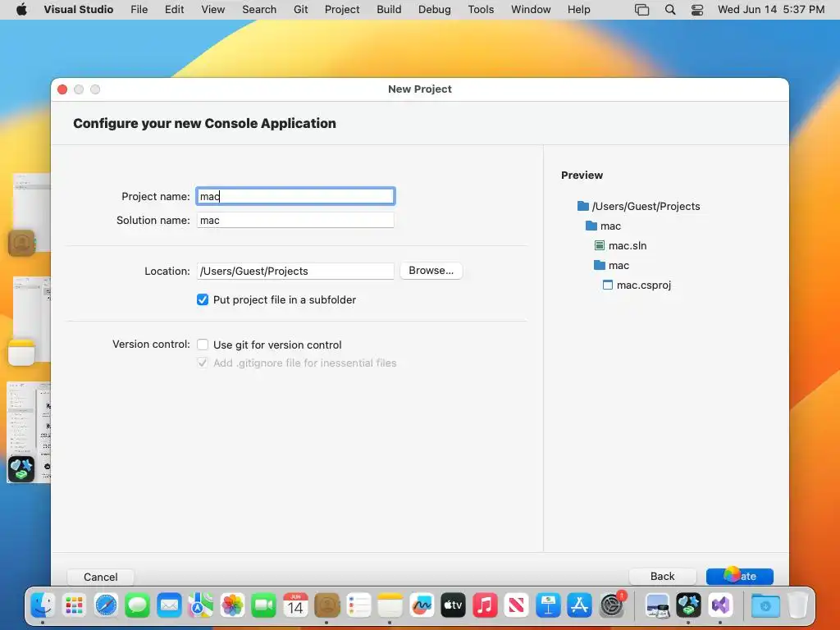Open the Visual Studio app menu
This screenshot has width=840, height=630.
coord(78,10)
